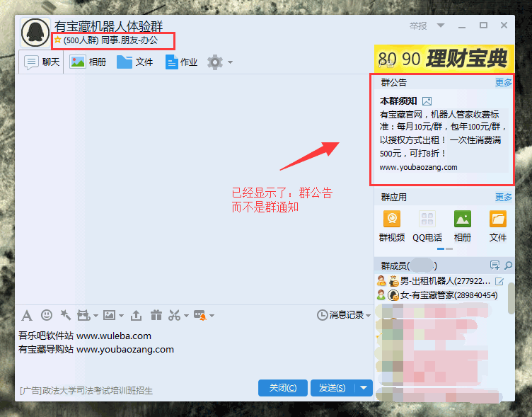Expand the send button dropdown arrow

pyautogui.click(x=364, y=387)
